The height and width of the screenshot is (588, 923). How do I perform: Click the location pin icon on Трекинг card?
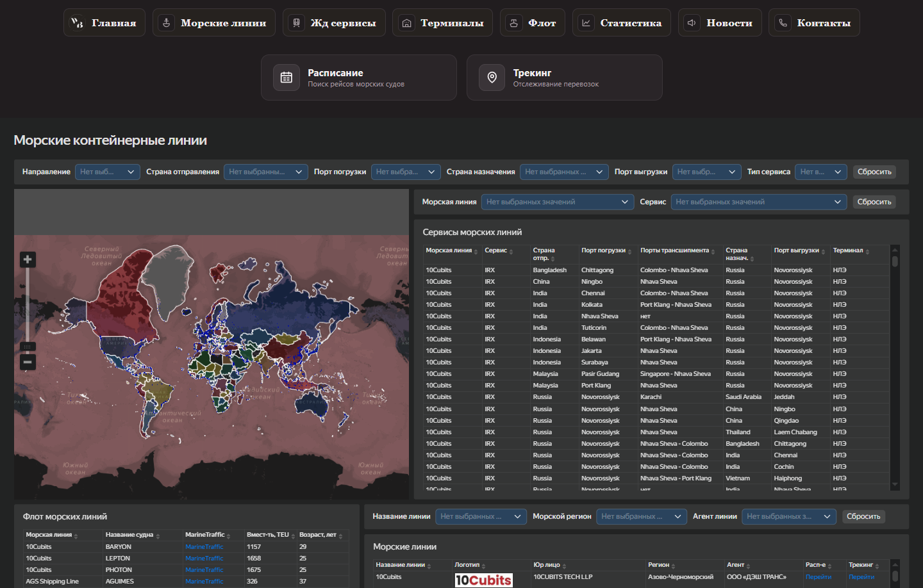tap(492, 78)
